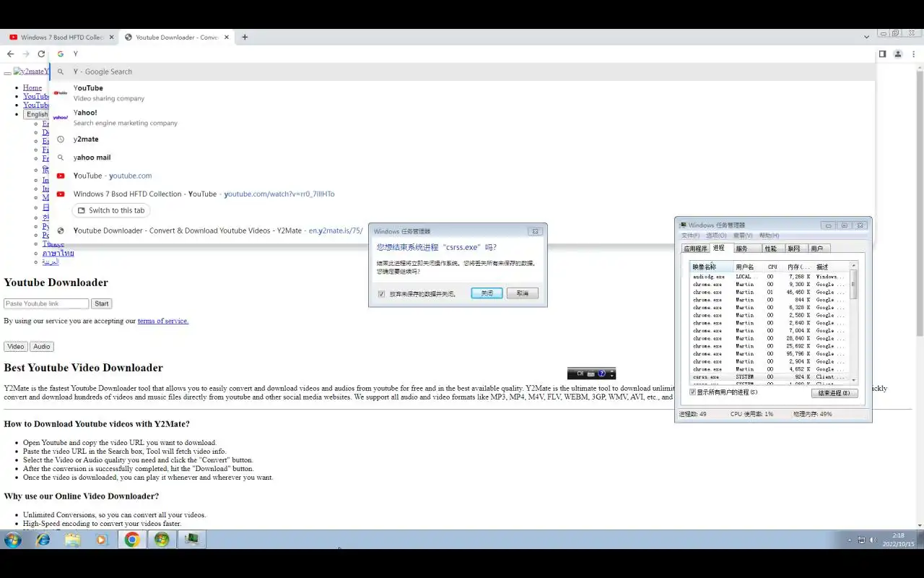The width and height of the screenshot is (924, 578).
Task: Open the Home link on y2mate page
Action: [x=32, y=87]
